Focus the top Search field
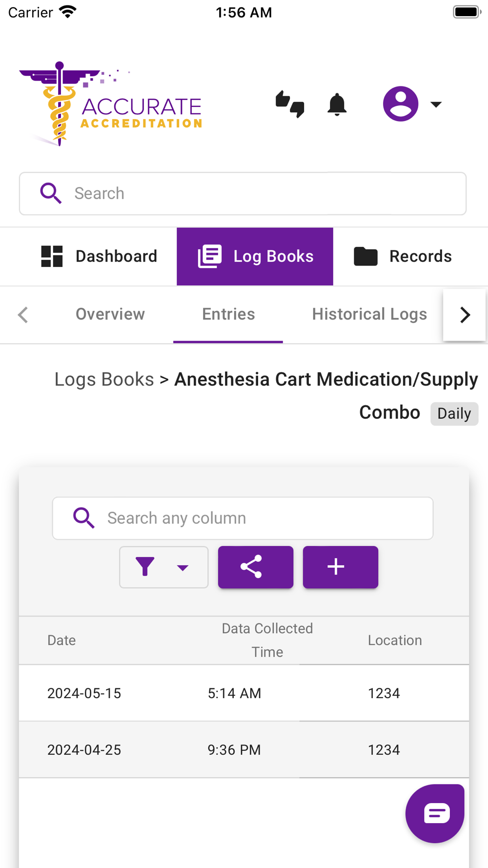Viewport: 488px width, 868px height. [x=243, y=193]
